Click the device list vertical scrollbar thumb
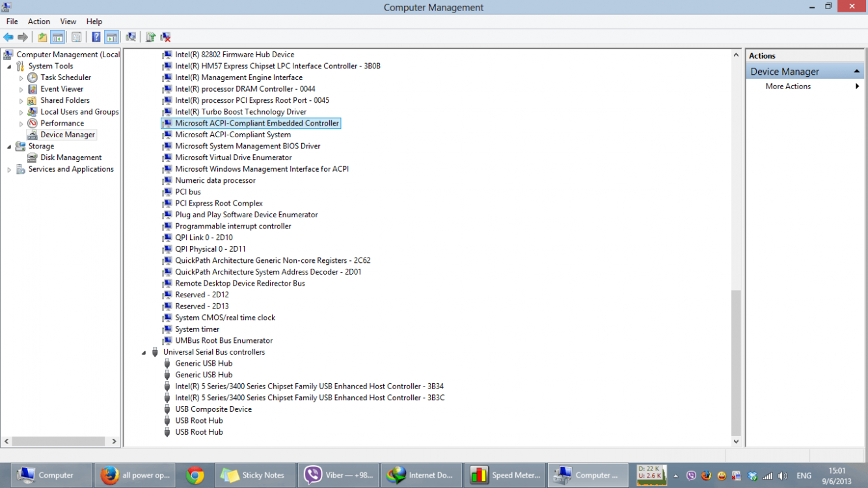 (x=736, y=362)
